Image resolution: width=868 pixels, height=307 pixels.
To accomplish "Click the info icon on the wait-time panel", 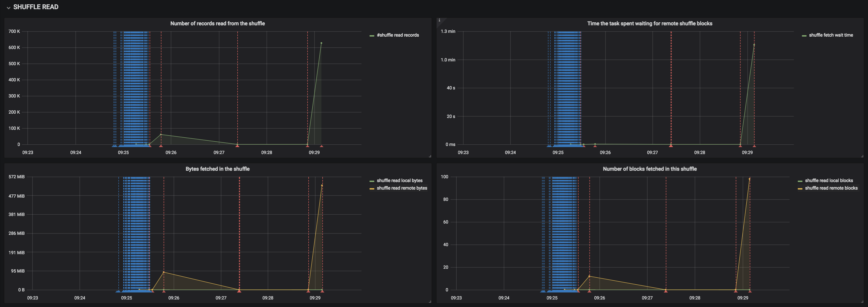I will (439, 20).
